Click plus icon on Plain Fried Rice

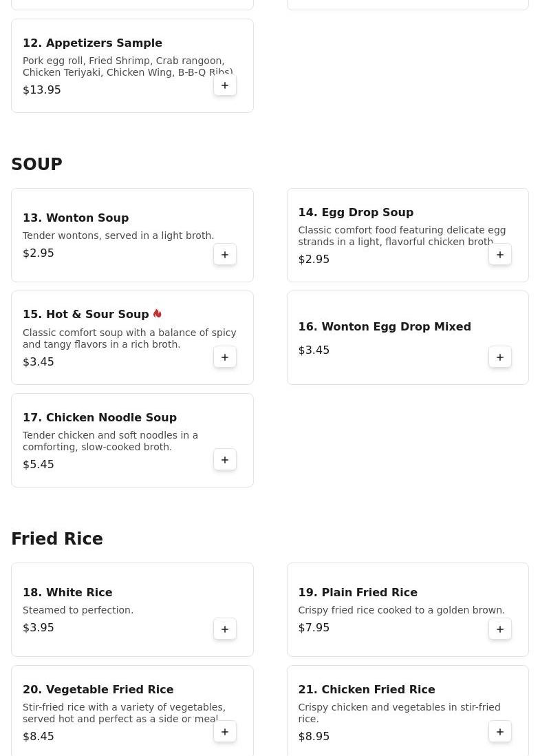pyautogui.click(x=500, y=629)
